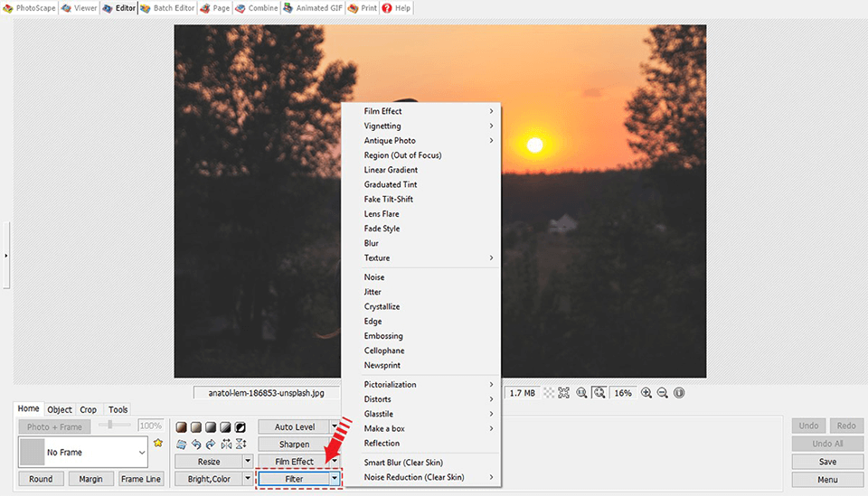Click the yellow star favorite frame icon

tap(158, 443)
